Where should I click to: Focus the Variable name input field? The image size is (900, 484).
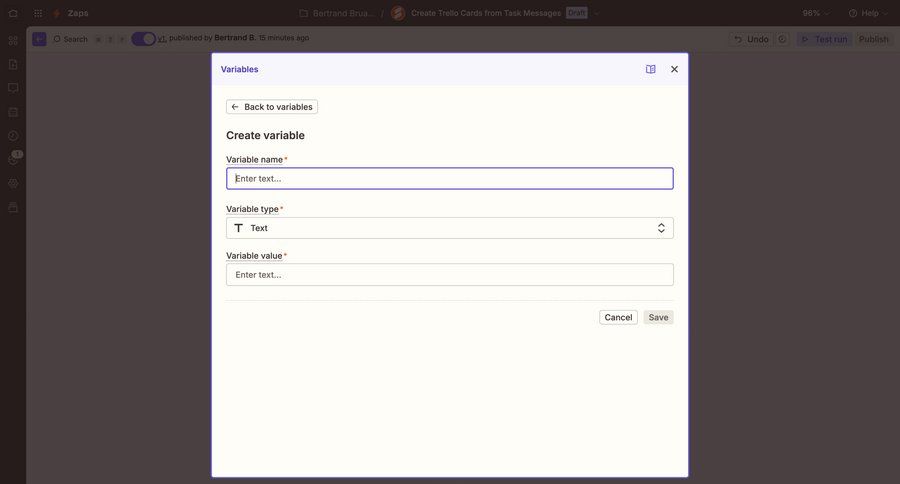click(449, 179)
